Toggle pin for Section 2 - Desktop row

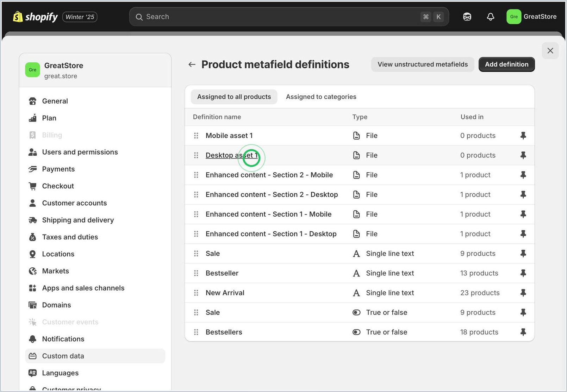523,195
